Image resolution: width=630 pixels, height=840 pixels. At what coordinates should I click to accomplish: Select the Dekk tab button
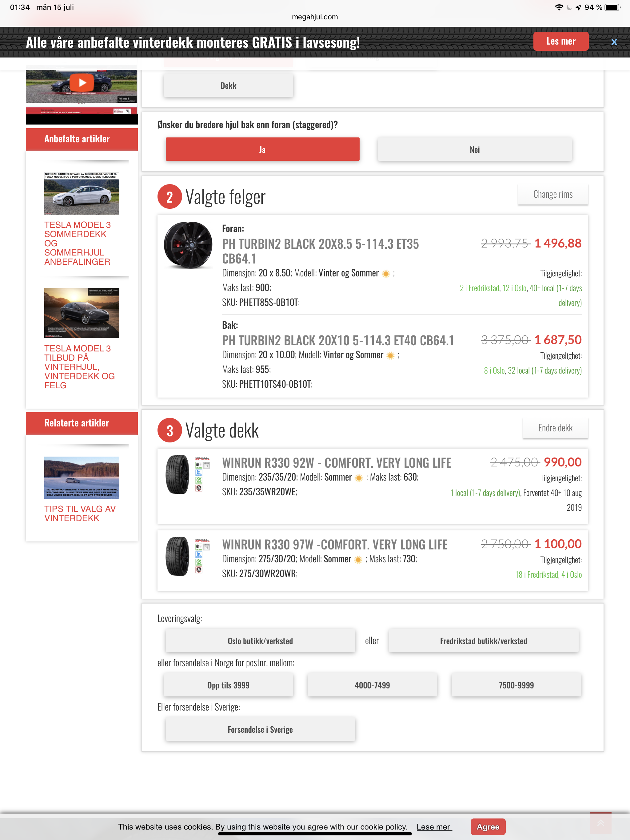(228, 85)
